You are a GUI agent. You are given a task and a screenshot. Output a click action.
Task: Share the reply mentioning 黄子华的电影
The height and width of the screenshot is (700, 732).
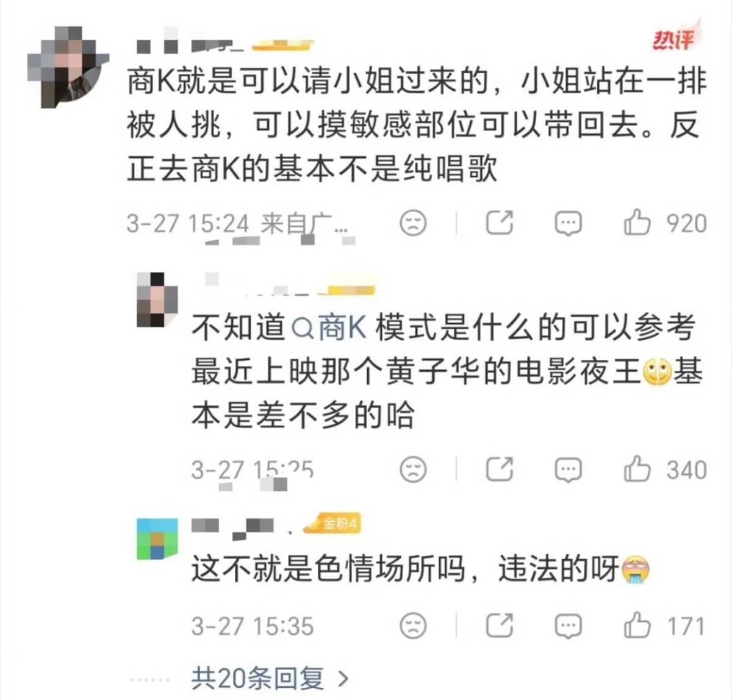[500, 470]
